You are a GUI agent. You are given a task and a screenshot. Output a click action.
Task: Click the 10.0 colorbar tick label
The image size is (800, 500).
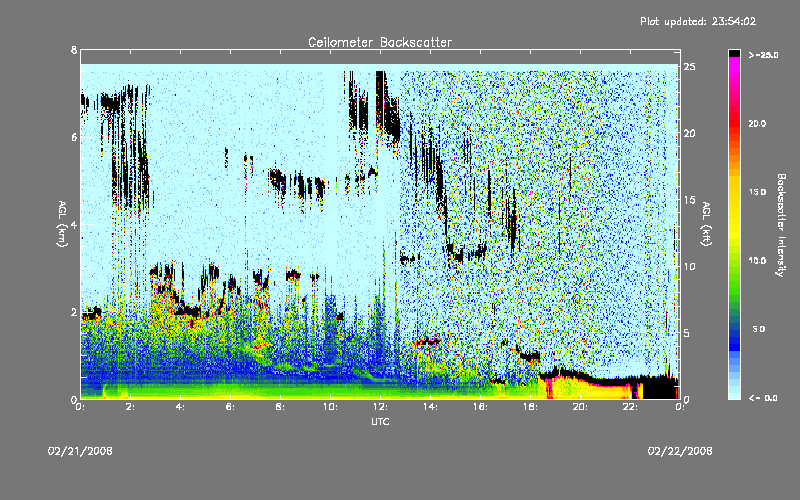(x=757, y=261)
